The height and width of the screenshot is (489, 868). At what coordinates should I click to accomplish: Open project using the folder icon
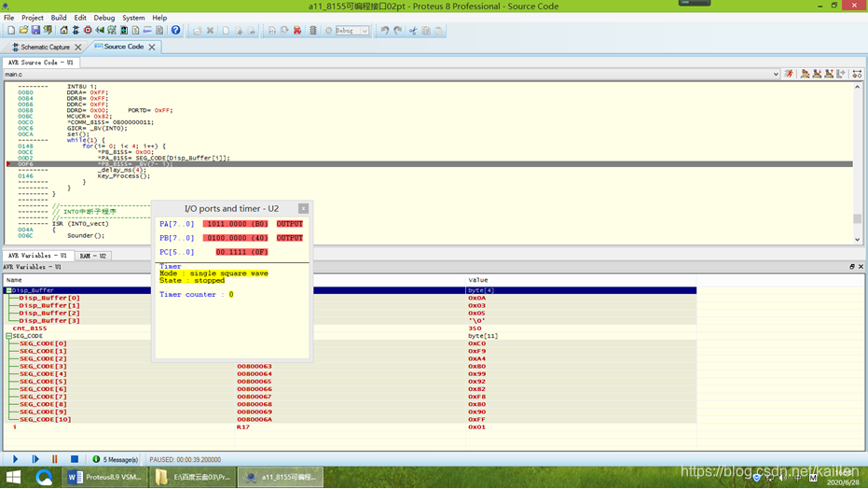click(x=23, y=31)
